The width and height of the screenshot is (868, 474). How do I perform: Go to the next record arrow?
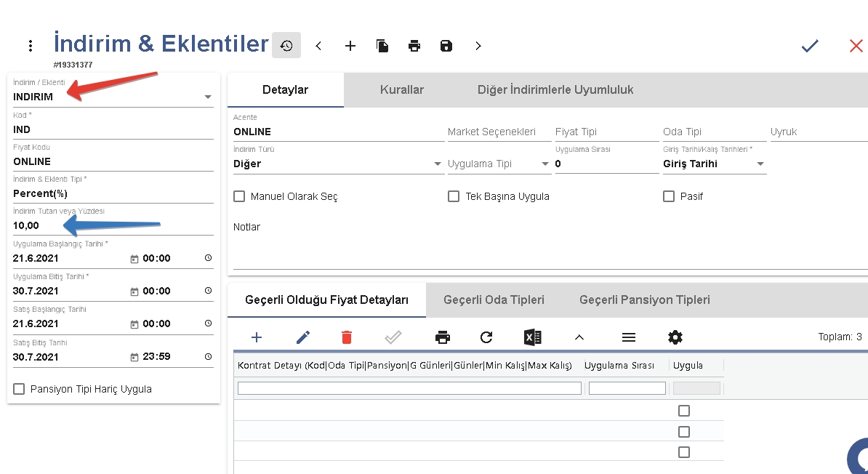(478, 46)
